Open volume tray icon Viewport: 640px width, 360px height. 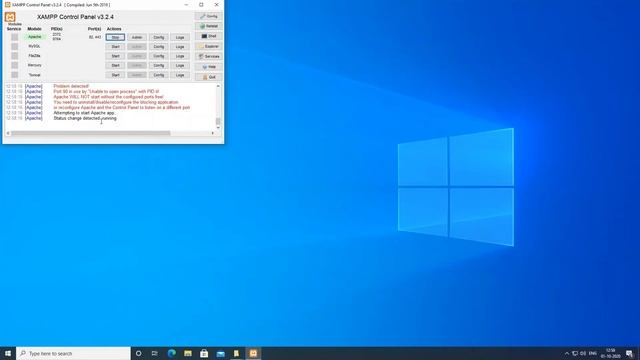(583, 353)
